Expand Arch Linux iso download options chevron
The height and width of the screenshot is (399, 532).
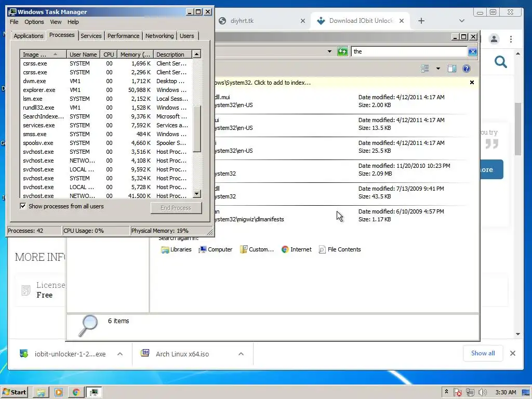pyautogui.click(x=241, y=354)
